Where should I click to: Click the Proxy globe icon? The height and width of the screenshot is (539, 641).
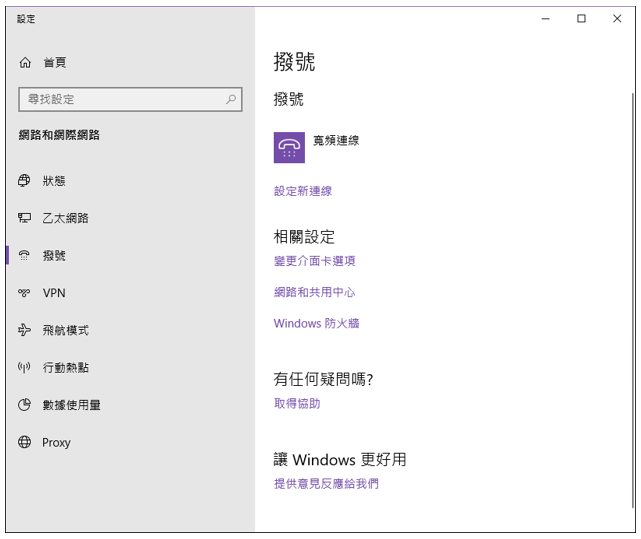25,442
